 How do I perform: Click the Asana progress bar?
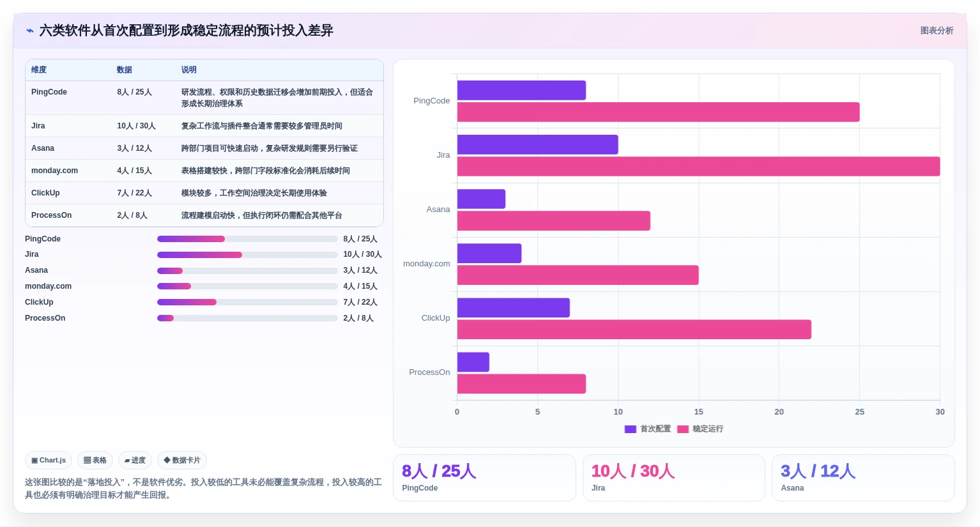[x=247, y=271]
